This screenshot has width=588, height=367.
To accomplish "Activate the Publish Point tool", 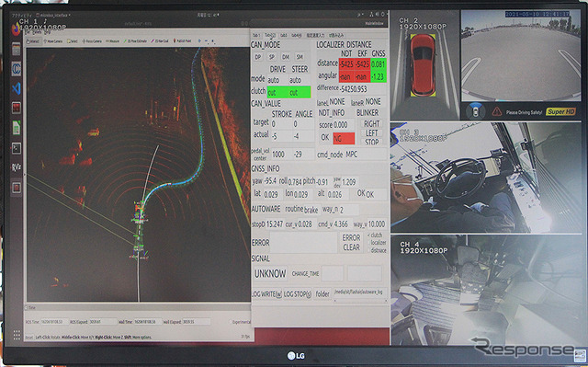I will point(182,40).
